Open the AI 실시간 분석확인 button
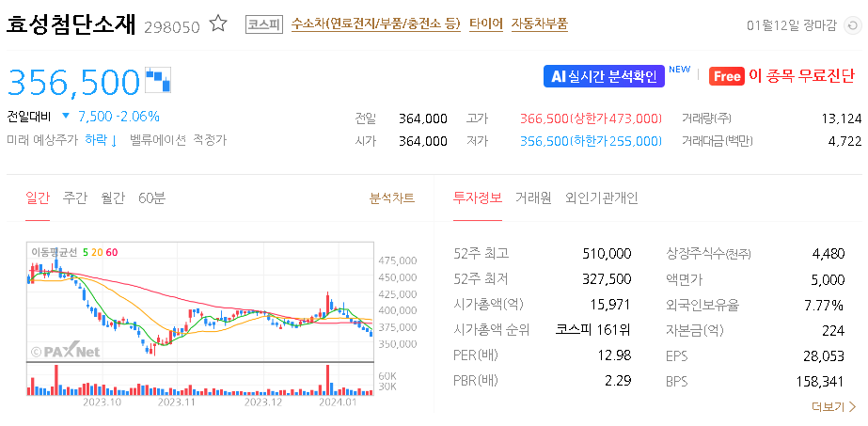 coord(604,76)
